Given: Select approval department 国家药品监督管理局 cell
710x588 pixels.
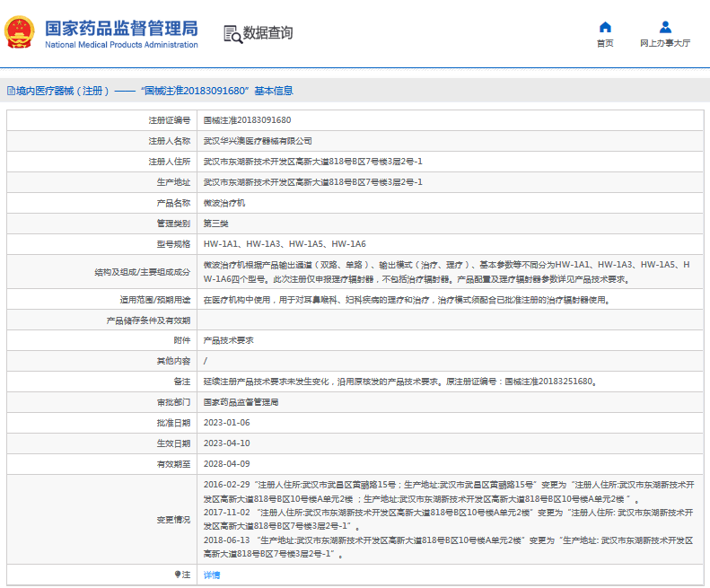Looking at the screenshot, I should click(241, 402).
